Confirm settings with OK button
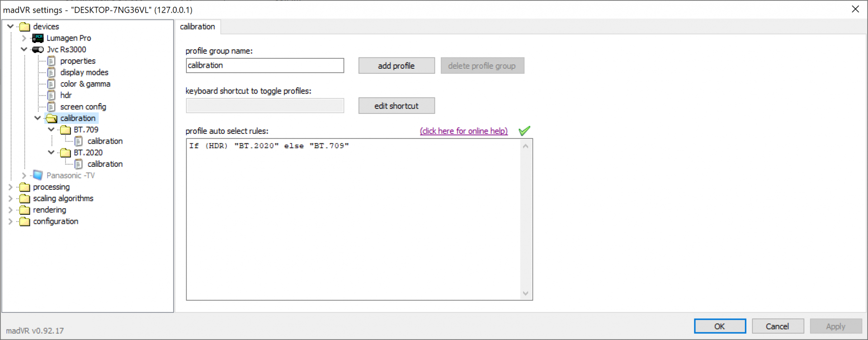868x340 pixels. (x=720, y=326)
